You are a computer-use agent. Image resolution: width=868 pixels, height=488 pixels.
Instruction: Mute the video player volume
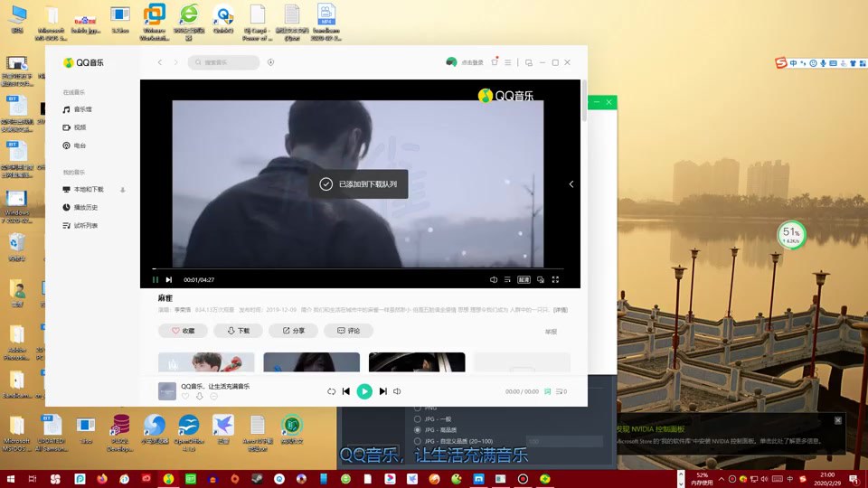click(494, 280)
